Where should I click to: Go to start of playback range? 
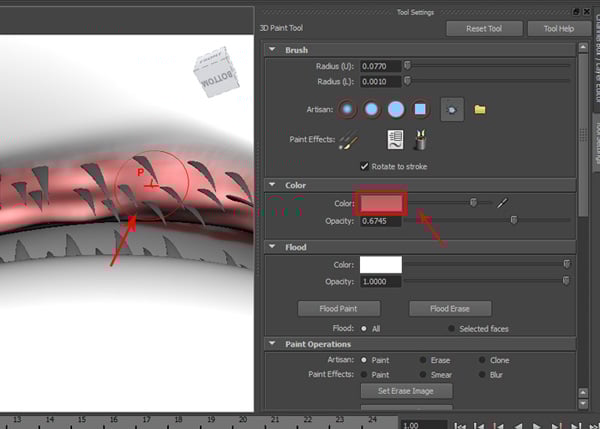point(460,426)
